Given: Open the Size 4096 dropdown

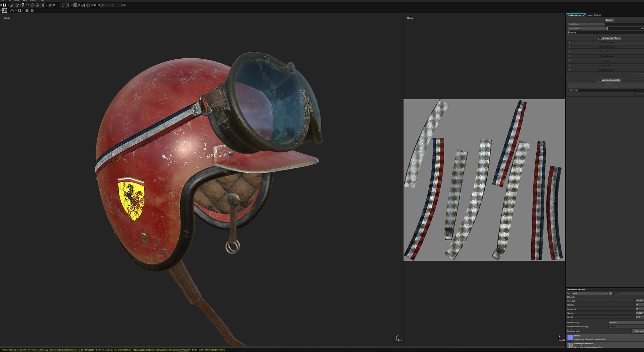Looking at the screenshot, I should pos(590,293).
